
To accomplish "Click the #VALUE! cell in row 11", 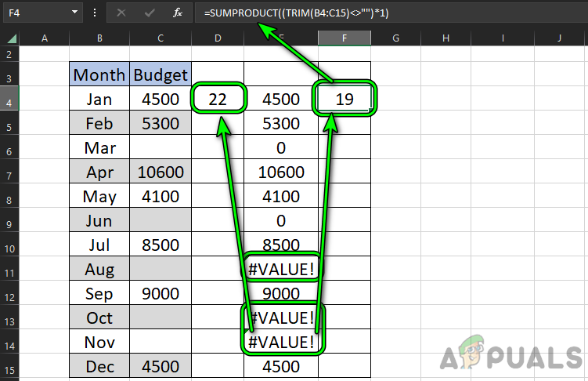I will (281, 269).
